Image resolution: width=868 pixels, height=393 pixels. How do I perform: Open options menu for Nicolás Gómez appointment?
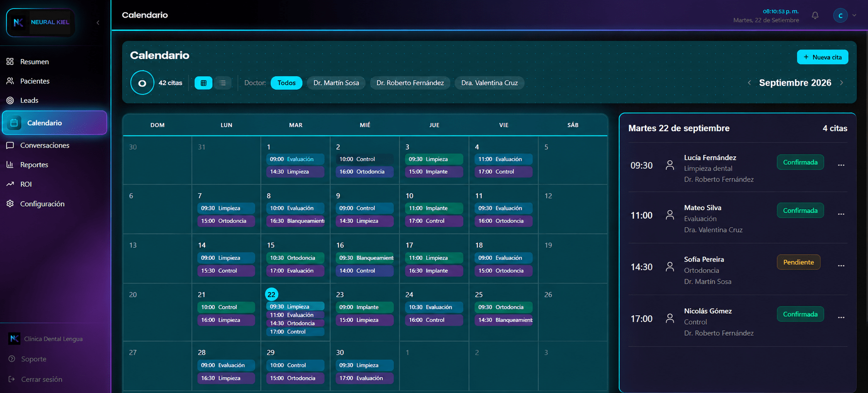(841, 318)
